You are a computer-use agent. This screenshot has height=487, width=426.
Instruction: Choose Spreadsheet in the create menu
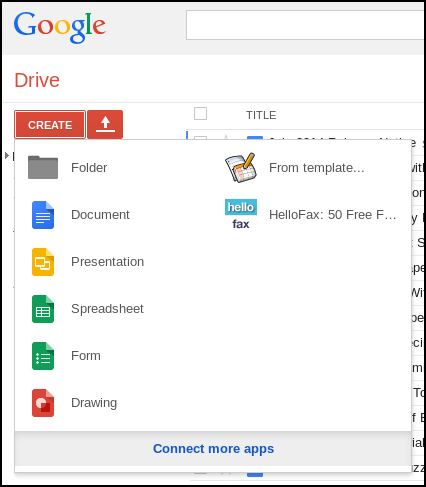pyautogui.click(x=107, y=309)
